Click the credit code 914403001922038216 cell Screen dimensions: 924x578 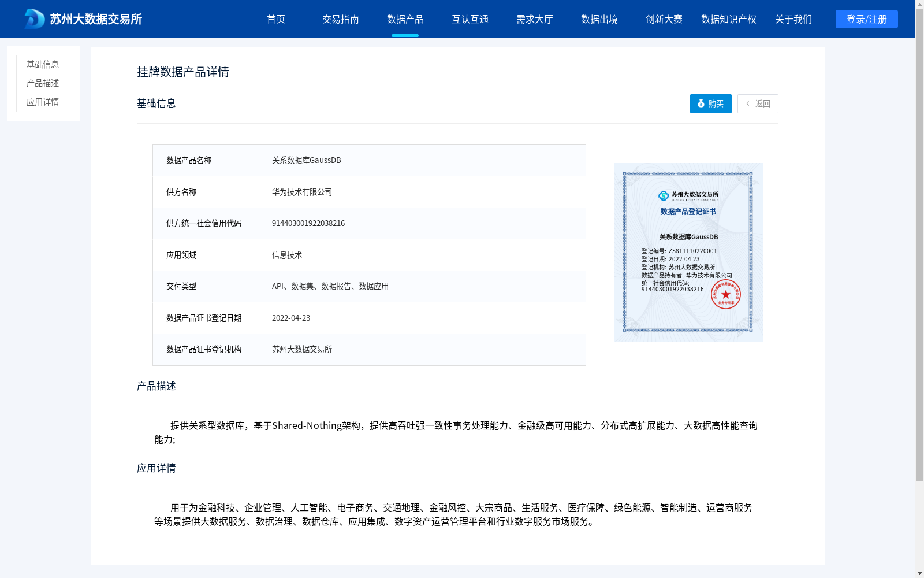click(424, 224)
